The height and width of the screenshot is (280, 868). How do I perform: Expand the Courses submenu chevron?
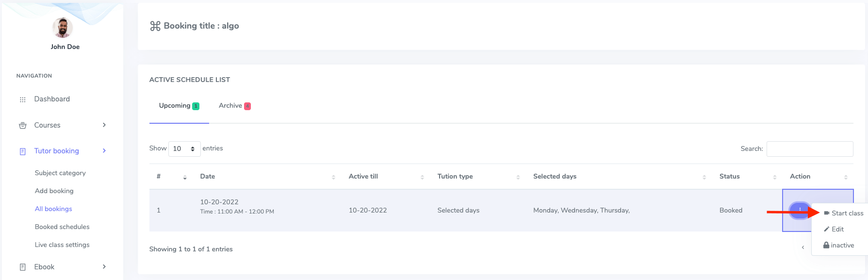tap(104, 125)
